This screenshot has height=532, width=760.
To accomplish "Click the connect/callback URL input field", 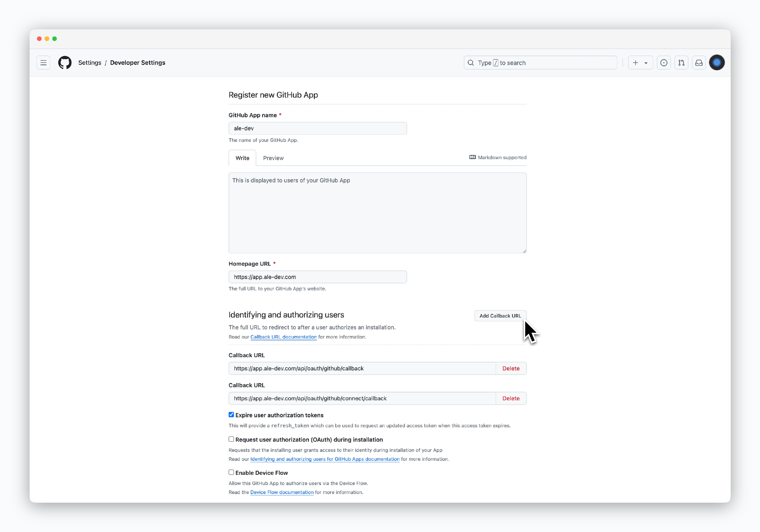I will [362, 399].
